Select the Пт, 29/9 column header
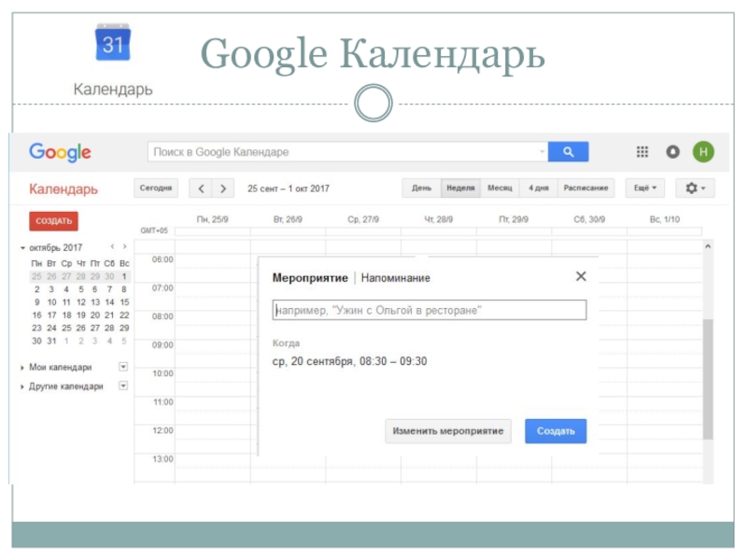 pyautogui.click(x=514, y=219)
